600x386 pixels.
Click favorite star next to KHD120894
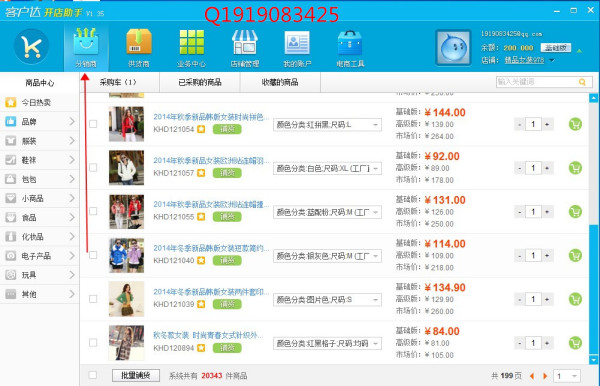[201, 348]
